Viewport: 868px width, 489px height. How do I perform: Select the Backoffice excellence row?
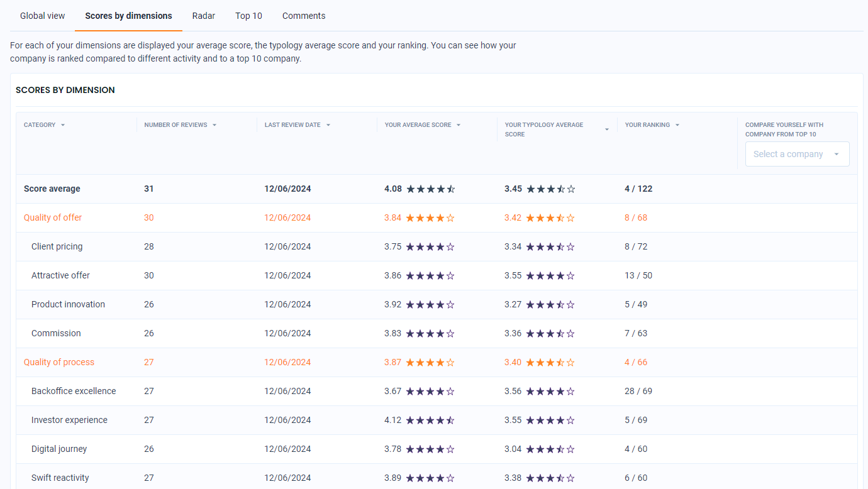point(437,391)
